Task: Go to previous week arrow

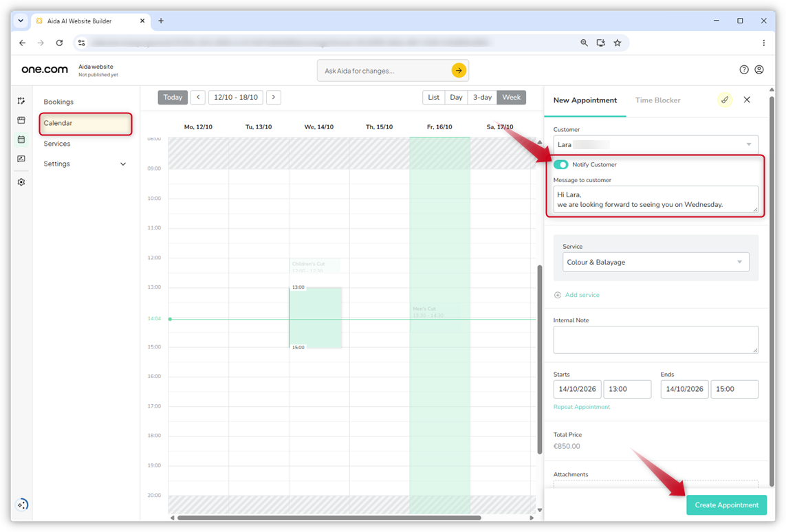Action: click(199, 97)
